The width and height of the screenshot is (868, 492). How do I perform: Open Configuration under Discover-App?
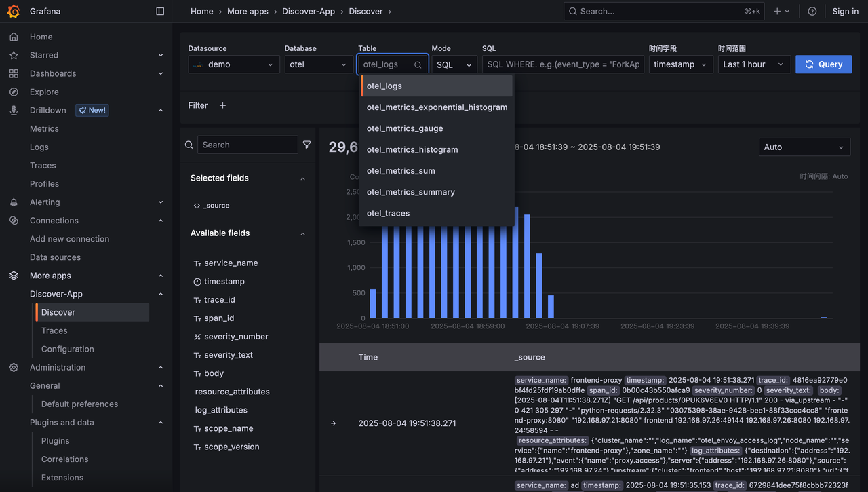[x=68, y=349]
